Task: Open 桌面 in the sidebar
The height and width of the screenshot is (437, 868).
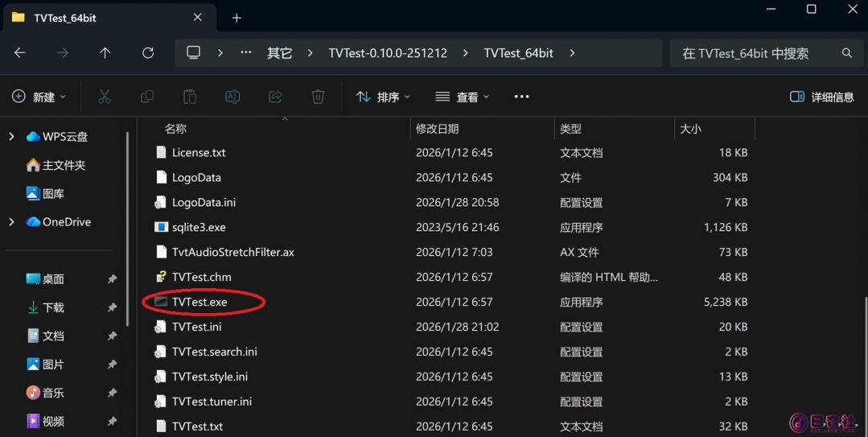Action: [45, 278]
